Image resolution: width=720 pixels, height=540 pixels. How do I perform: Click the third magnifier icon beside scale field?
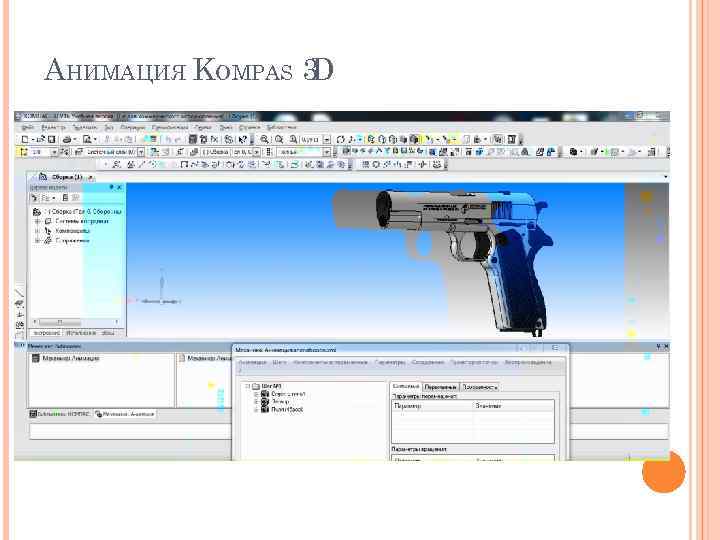coord(293,139)
